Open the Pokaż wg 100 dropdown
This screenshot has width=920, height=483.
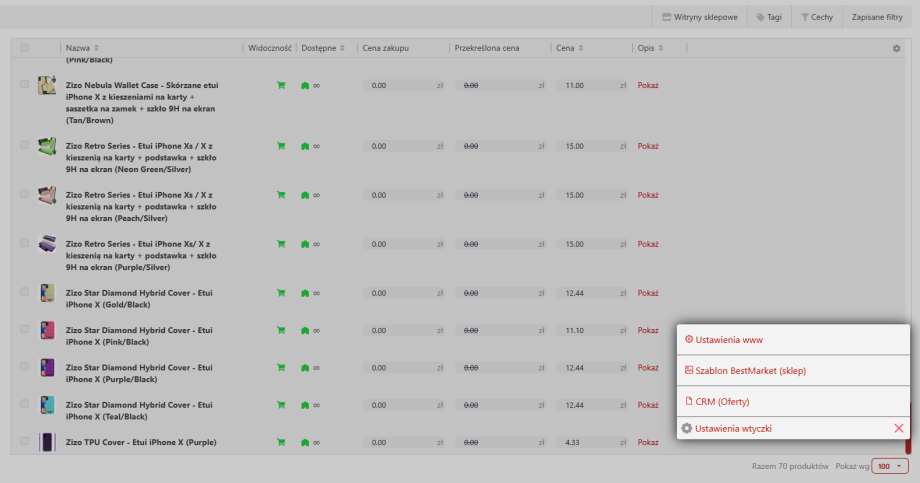point(890,466)
